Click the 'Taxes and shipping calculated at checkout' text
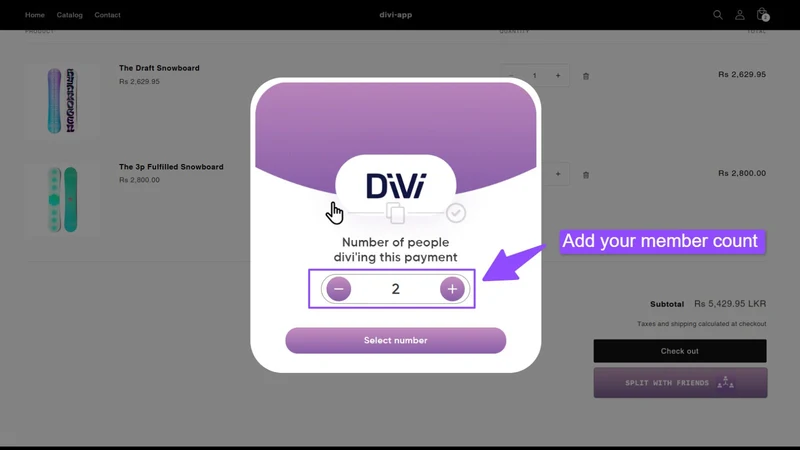This screenshot has width=800, height=450. coord(702,323)
